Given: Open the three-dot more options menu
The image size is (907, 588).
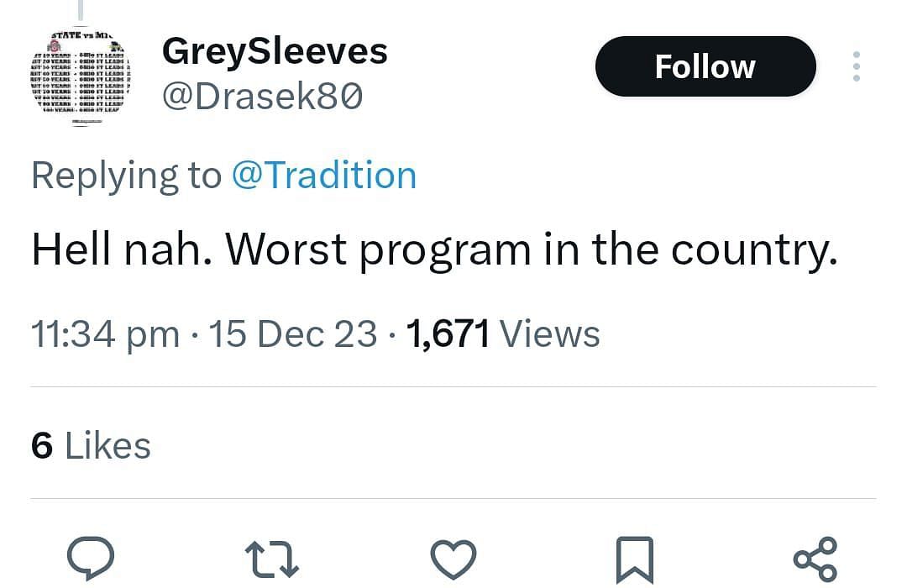Looking at the screenshot, I should point(856,66).
